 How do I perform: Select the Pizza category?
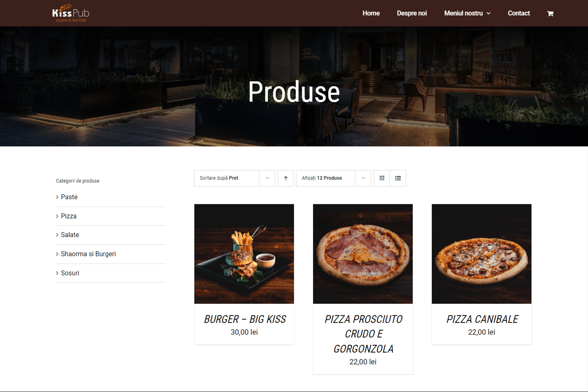coord(69,216)
